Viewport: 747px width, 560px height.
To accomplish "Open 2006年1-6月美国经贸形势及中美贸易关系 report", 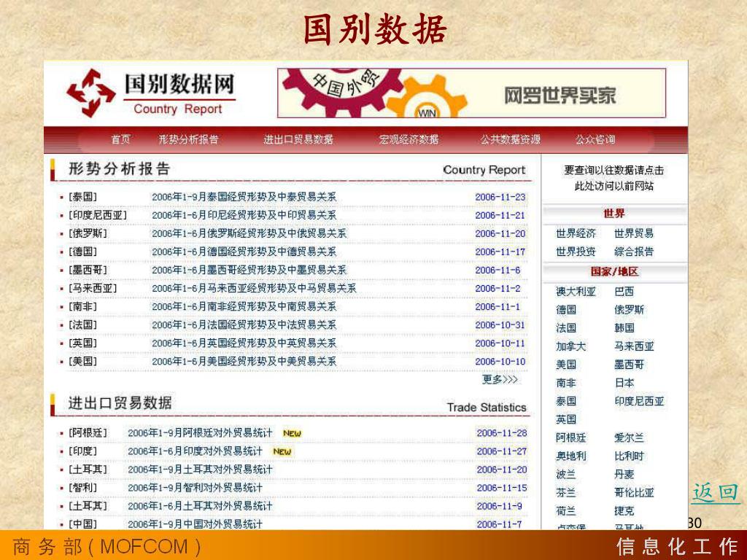I will point(244,362).
